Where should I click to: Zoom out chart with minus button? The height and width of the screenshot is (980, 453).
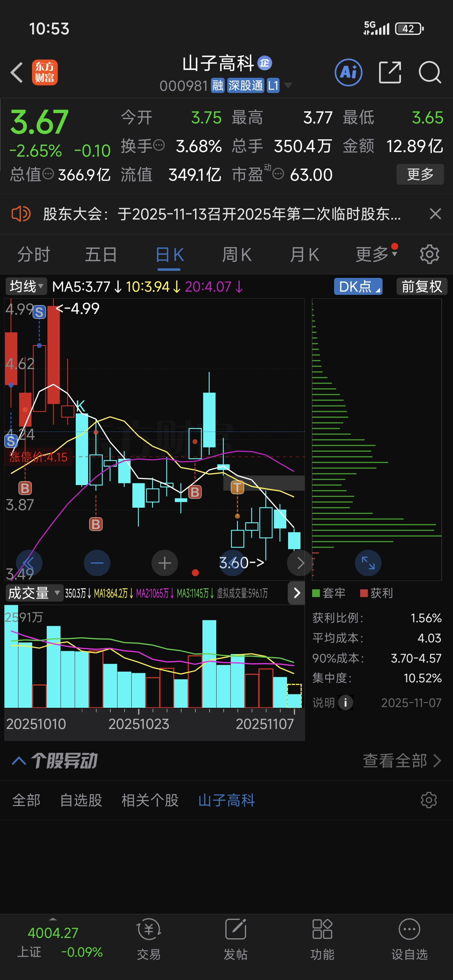click(97, 563)
